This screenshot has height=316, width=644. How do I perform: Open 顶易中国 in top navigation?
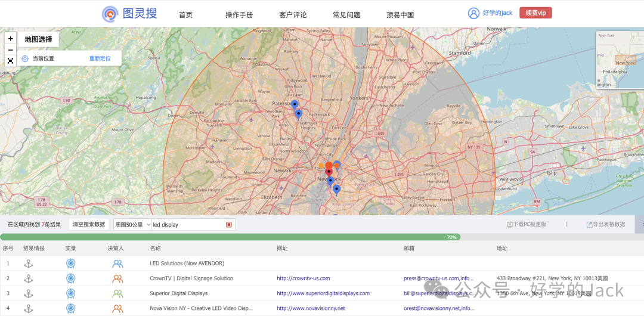click(x=400, y=15)
